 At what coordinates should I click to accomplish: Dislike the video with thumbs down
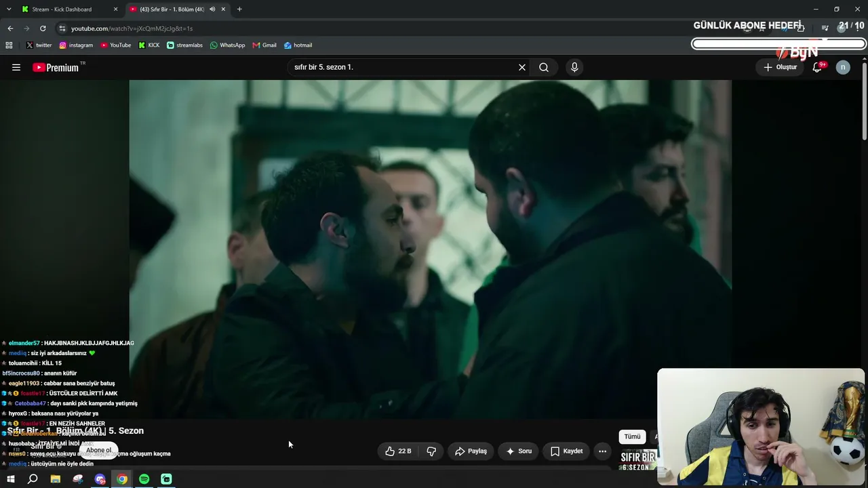tap(431, 451)
